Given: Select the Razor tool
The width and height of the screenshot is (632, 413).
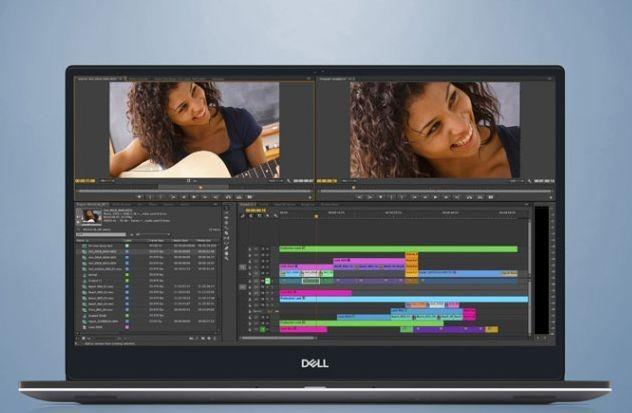Looking at the screenshot, I should 227,233.
